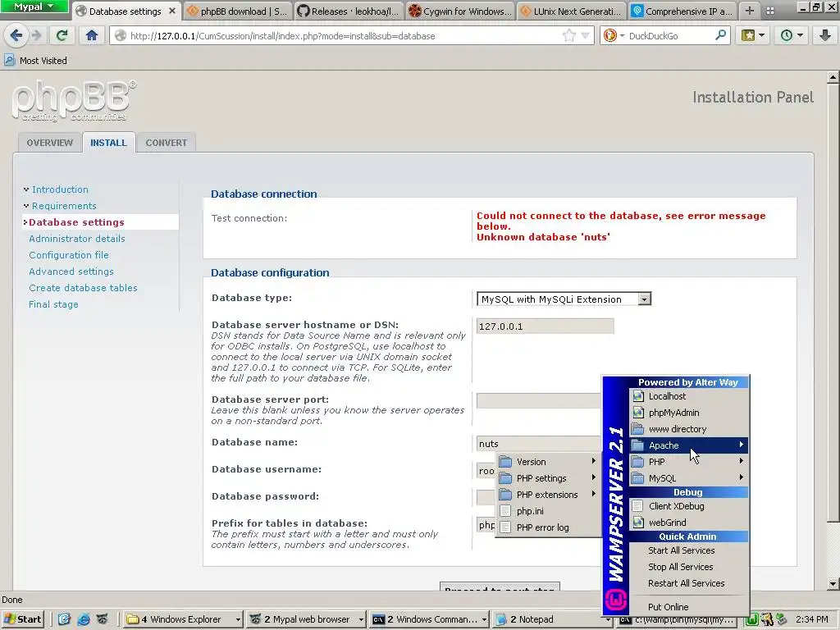Click the Internet Explorer quick launch icon

point(83,619)
